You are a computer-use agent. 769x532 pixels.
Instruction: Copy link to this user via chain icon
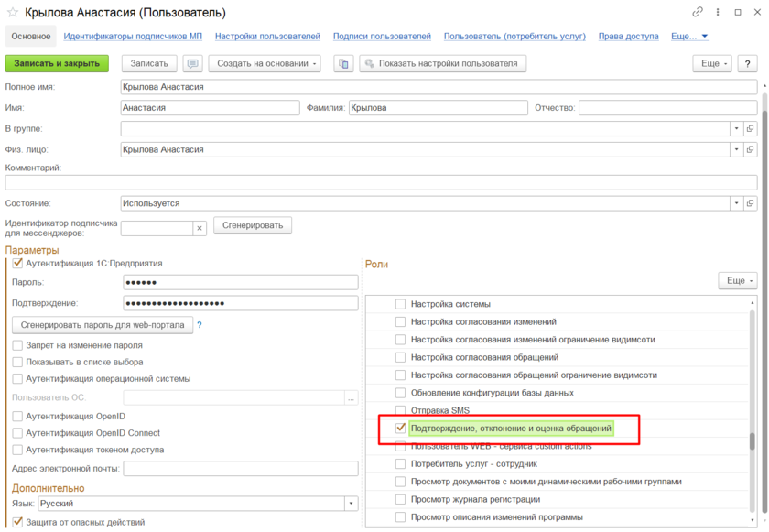click(x=698, y=13)
